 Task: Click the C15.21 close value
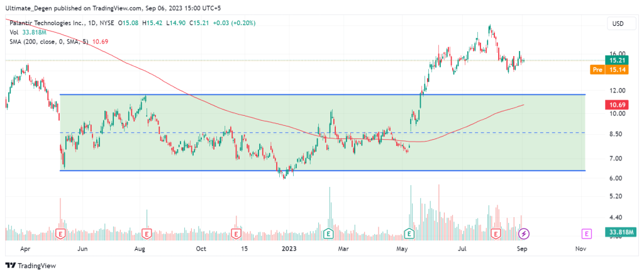click(199, 23)
